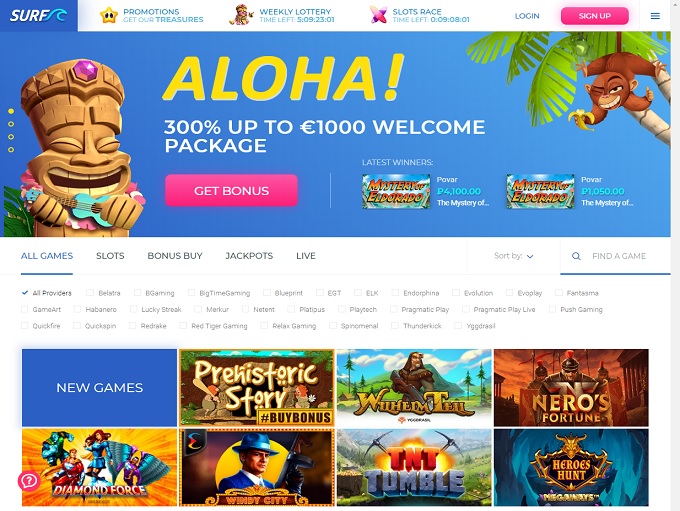This screenshot has height=511, width=680.
Task: Expand the Sort by dropdown
Action: (x=513, y=256)
